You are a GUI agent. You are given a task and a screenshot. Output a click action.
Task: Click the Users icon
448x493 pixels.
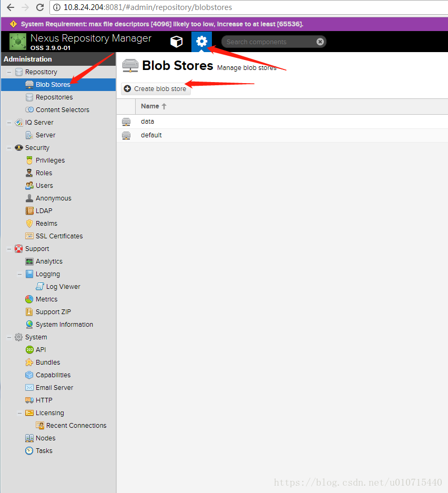pos(29,186)
